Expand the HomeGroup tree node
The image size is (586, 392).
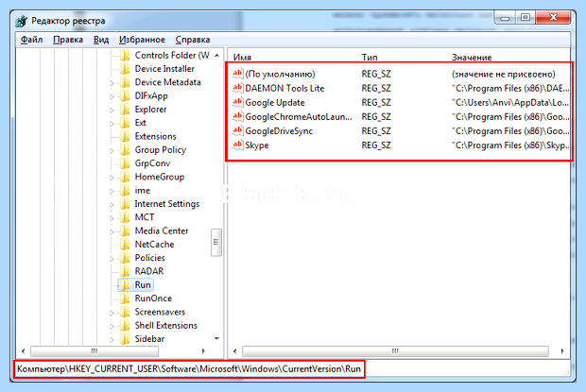click(112, 178)
